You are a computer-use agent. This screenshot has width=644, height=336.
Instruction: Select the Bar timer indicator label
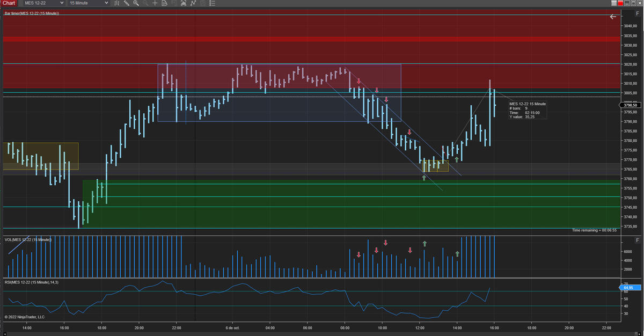coord(32,13)
